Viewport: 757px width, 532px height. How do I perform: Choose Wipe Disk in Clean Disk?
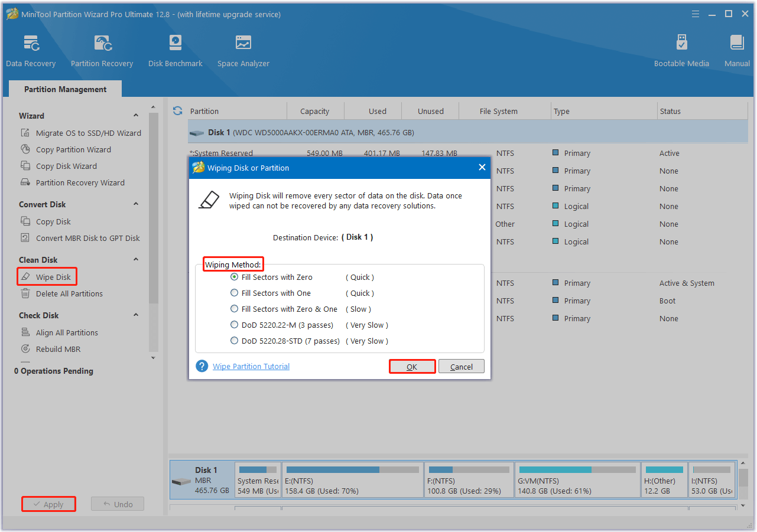(x=47, y=277)
